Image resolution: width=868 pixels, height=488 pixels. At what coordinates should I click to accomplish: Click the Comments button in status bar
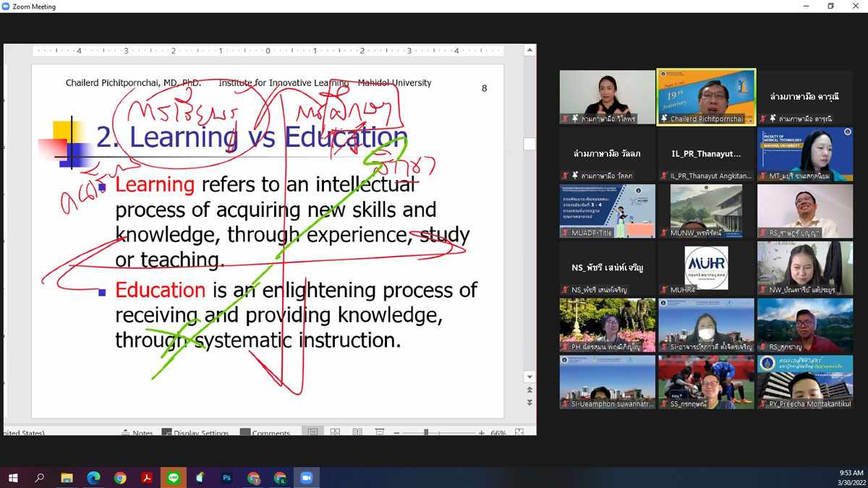tap(265, 432)
